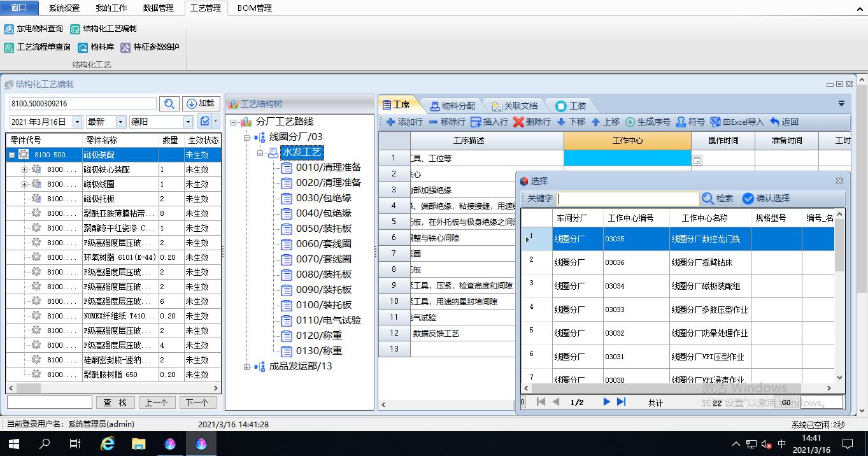Screen dimensions: 868x456
Task: Click the 关键字 search field
Action: [627, 198]
